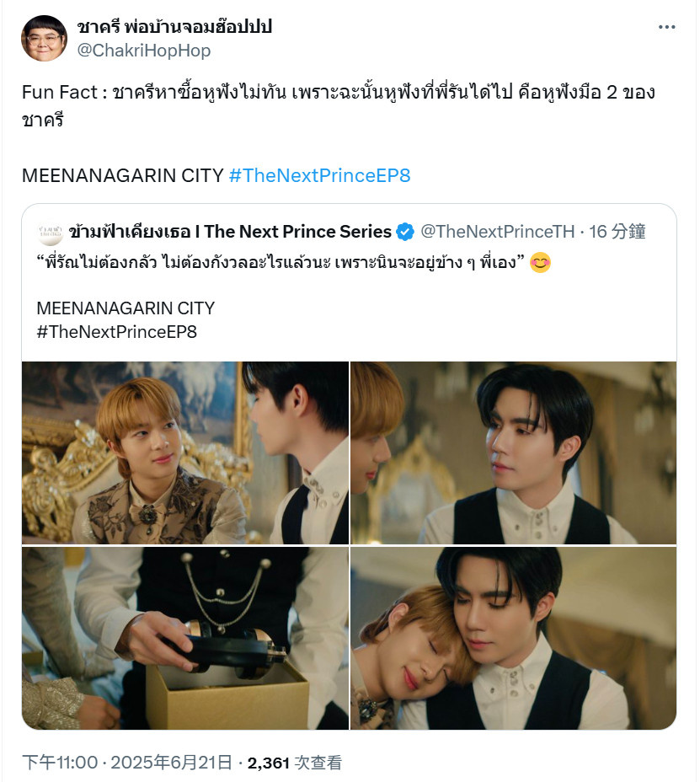Open the top-left photo of blond-haired man
Viewport: 700px width, 782px height.
[x=185, y=453]
